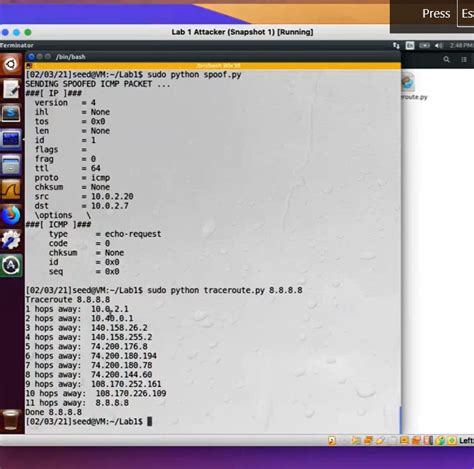Click the file manager search icon
Viewport: 474px width, 469px height.
coord(446,59)
